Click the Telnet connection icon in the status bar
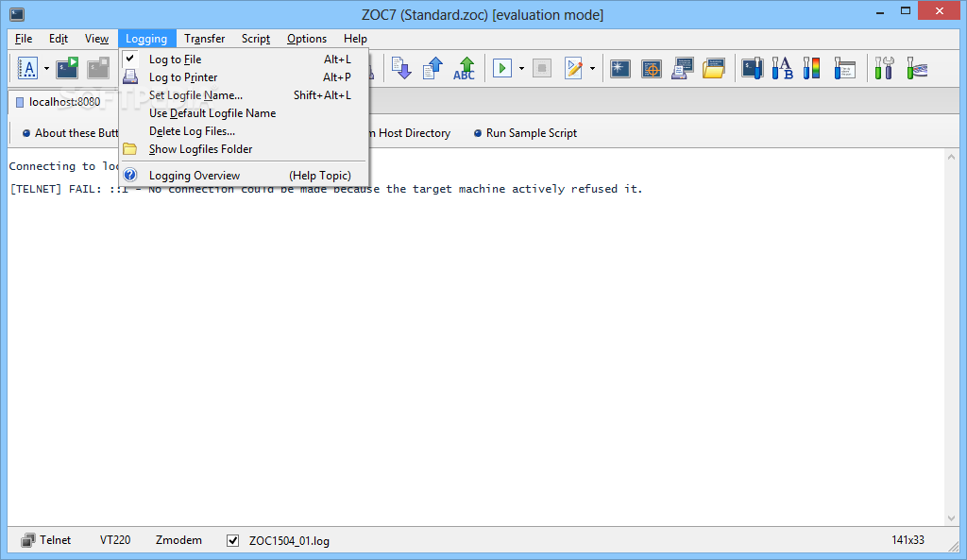 [27, 540]
